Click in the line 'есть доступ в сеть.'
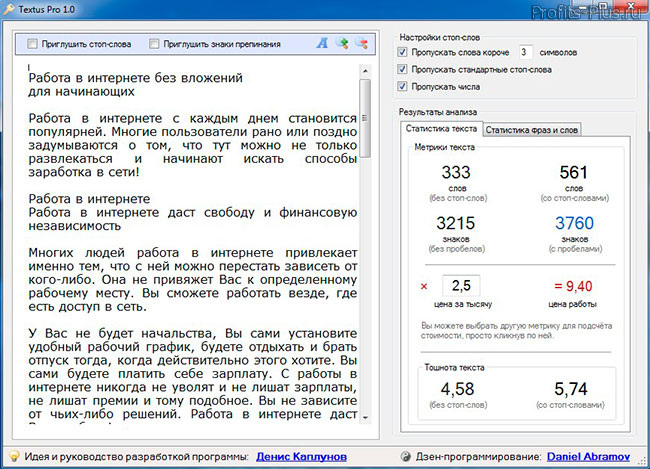This screenshot has width=650, height=469. tap(87, 307)
